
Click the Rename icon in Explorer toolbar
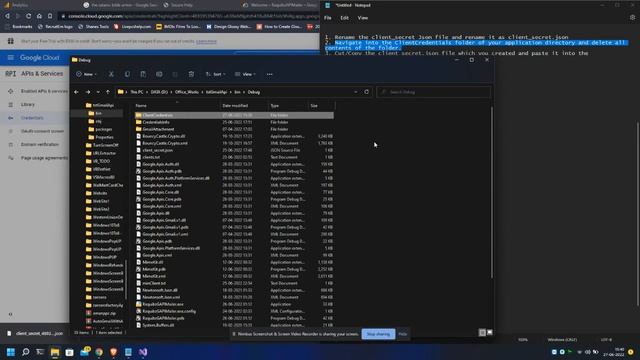(159, 74)
